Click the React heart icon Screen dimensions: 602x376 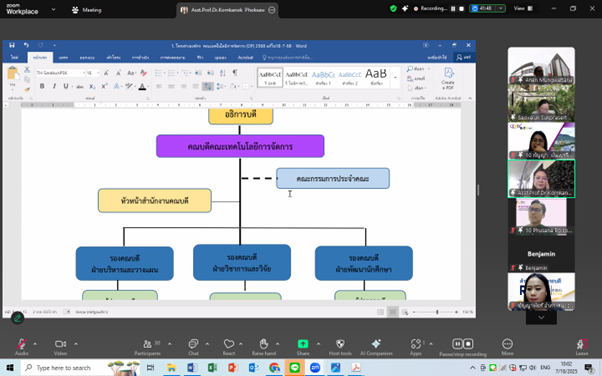pyautogui.click(x=229, y=346)
